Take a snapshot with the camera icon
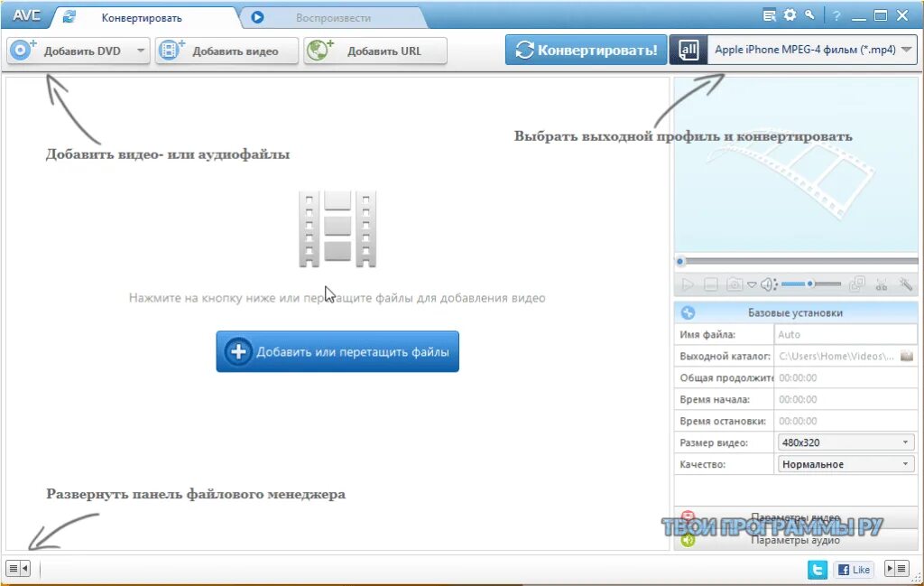Image resolution: width=924 pixels, height=586 pixels. click(x=735, y=284)
